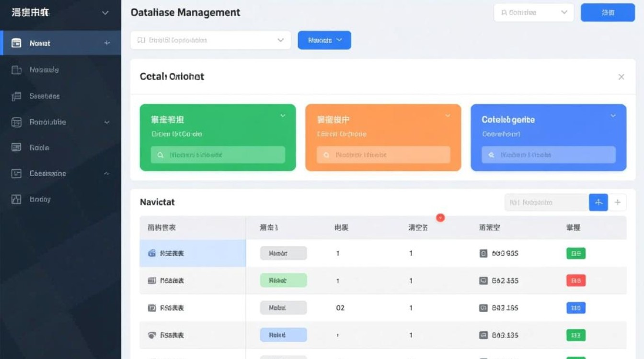The height and width of the screenshot is (359, 644).
Task: Close the Cetal panel with the X
Action: (621, 77)
